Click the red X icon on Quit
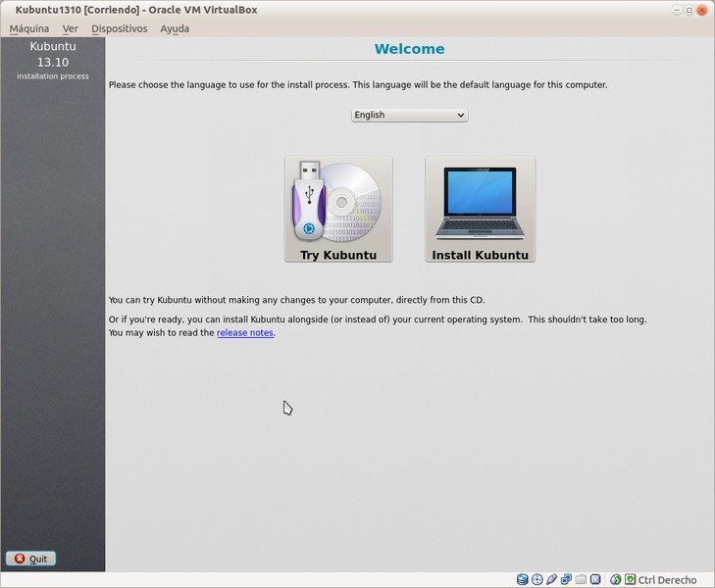The height and width of the screenshot is (588, 715). (x=20, y=559)
